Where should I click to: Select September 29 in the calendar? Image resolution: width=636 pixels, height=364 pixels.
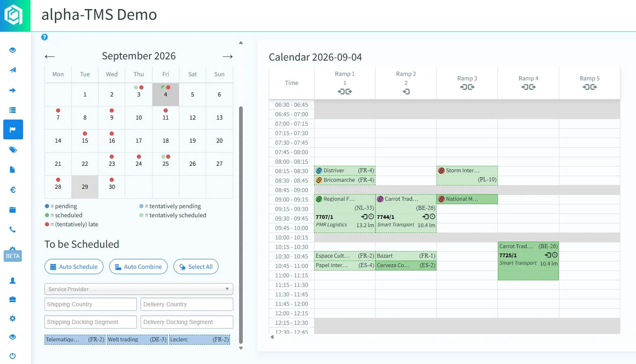[85, 187]
